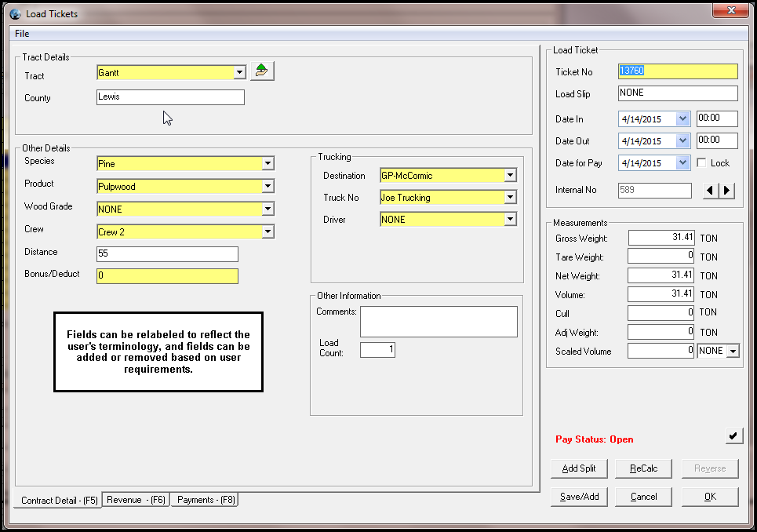Open the Date for Pay calendar dropdown
Viewport: 757px width, 532px height.
682,163
